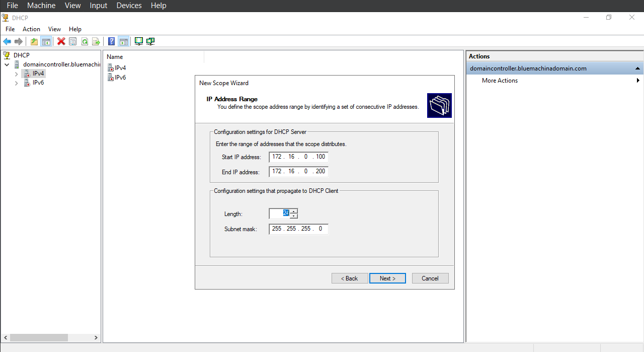The image size is (644, 352).
Task: Click the tree pane scroll left arrow
Action: [5, 338]
